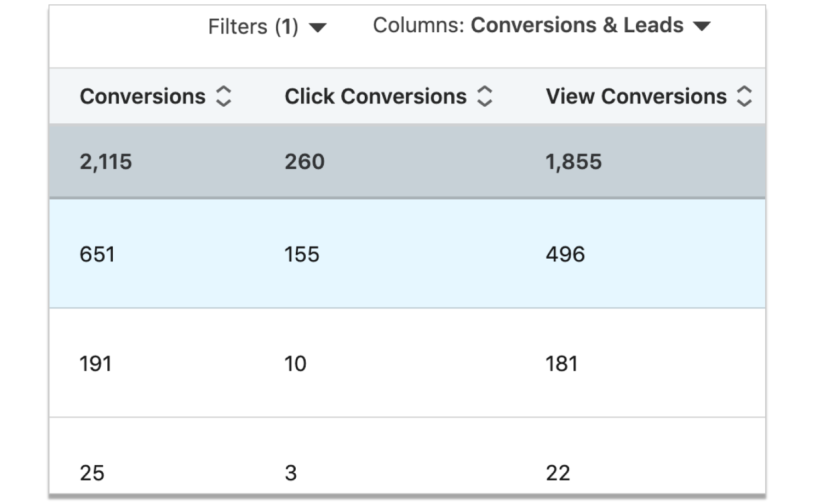Click the 496 view conversions cell
815x504 pixels.
click(565, 254)
